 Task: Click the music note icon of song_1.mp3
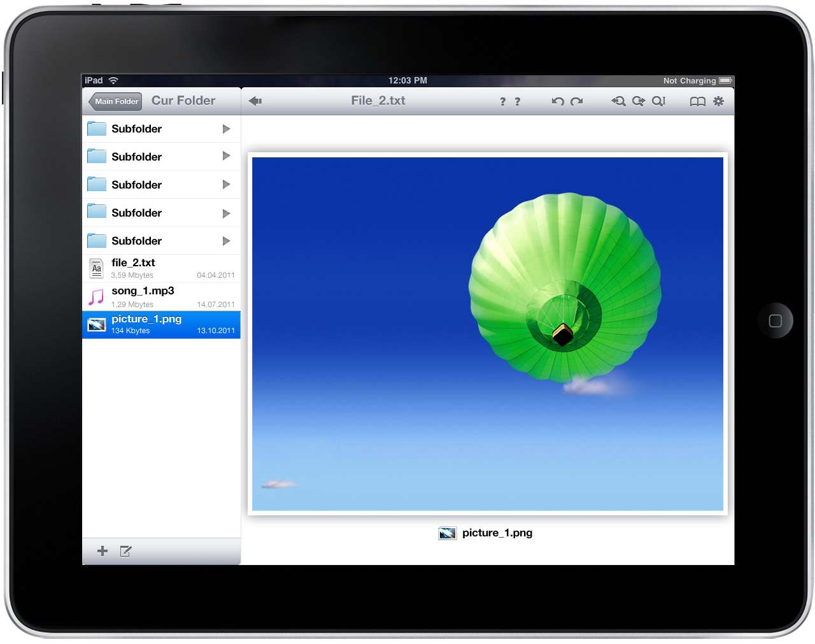(96, 297)
